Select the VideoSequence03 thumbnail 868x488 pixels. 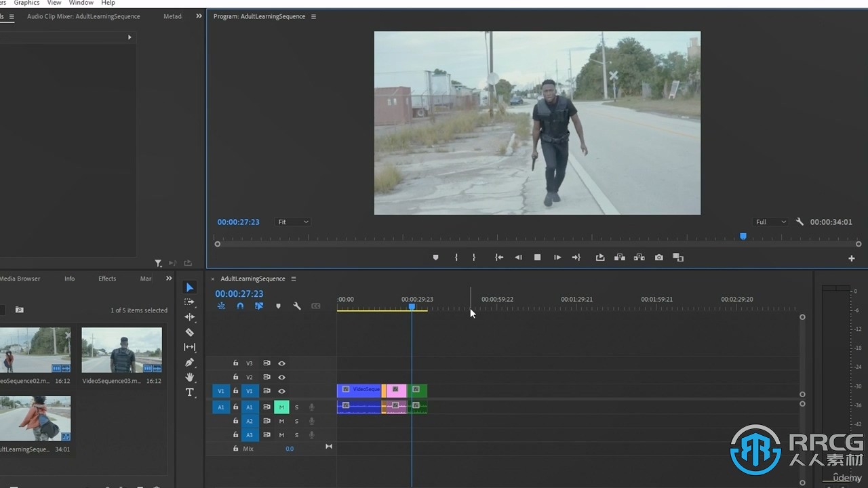click(121, 350)
